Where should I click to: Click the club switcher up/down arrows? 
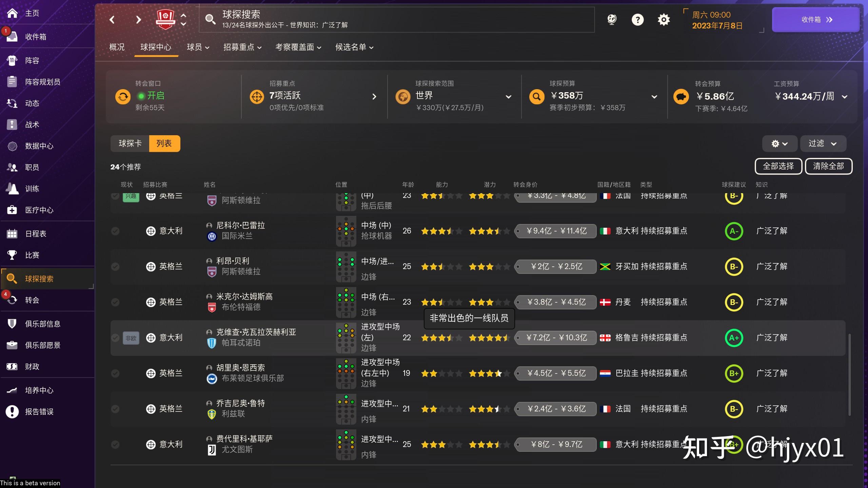tap(183, 20)
